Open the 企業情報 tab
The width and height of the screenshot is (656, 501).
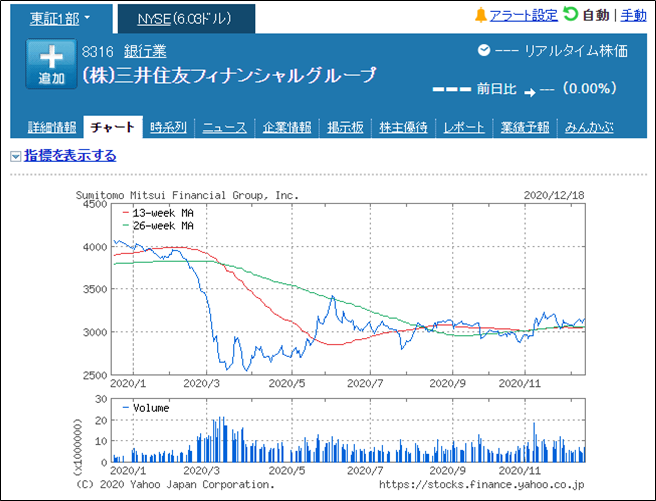click(287, 127)
